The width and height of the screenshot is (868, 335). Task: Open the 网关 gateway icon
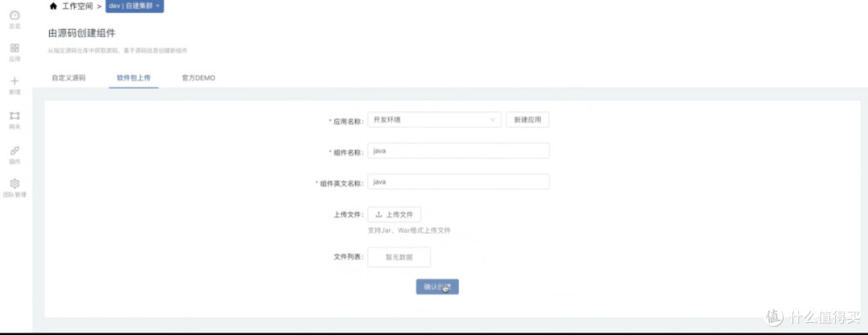[15, 116]
